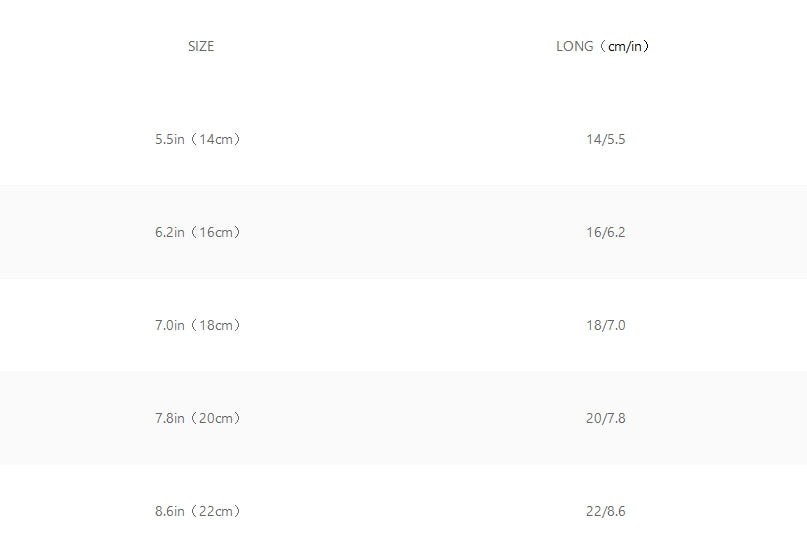
Task: Click the 16cm text in second row
Action: [216, 232]
